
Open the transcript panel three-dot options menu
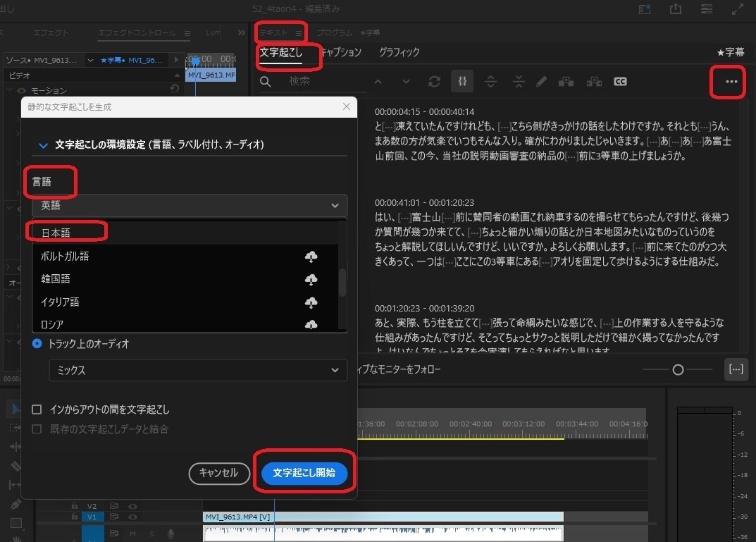click(x=731, y=82)
